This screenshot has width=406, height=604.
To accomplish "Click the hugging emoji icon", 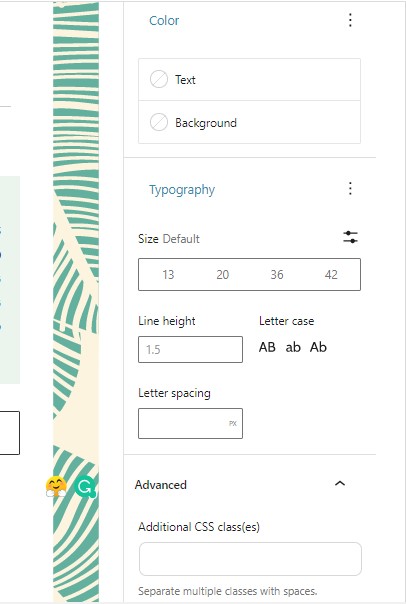I will [56, 487].
